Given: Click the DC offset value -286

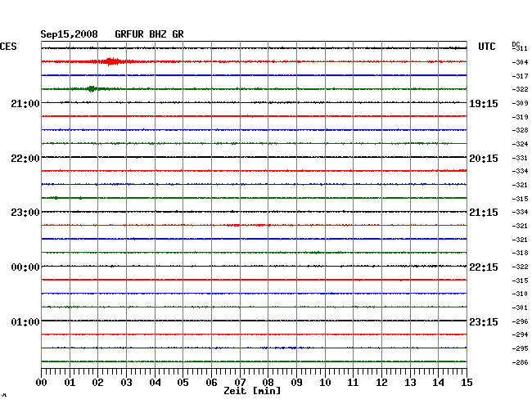Looking at the screenshot, I should [520, 362].
